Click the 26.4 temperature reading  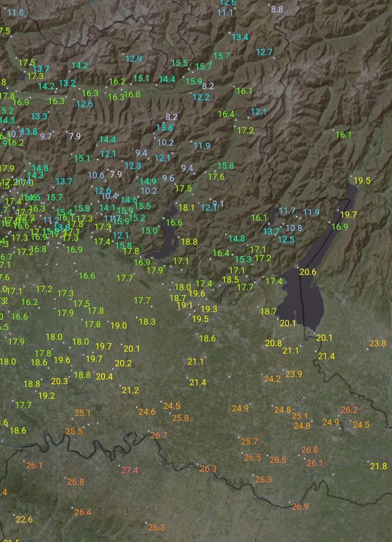83,512
